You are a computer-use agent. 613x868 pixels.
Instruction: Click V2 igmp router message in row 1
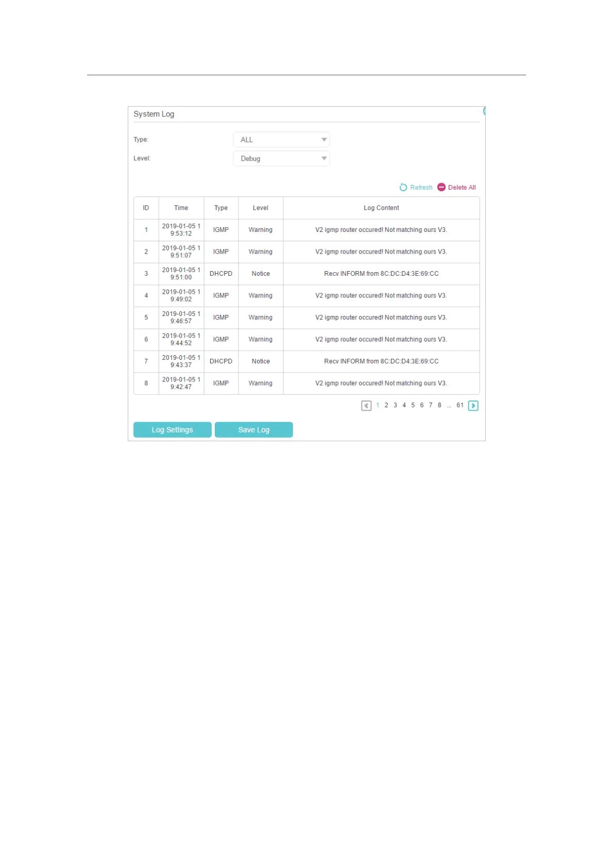381,230
